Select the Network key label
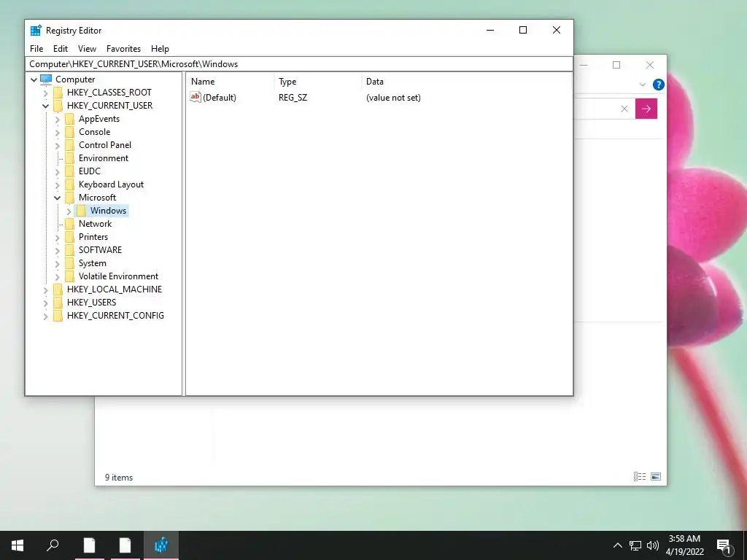 (x=96, y=224)
